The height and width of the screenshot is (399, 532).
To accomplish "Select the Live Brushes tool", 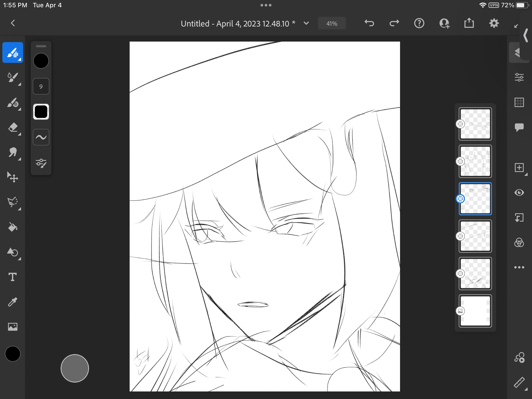I will (12, 77).
